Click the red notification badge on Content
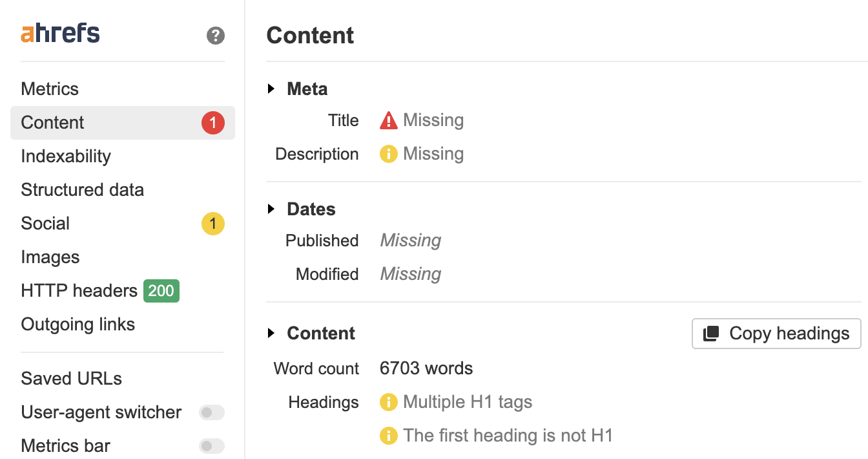Image resolution: width=868 pixels, height=459 pixels. pos(213,123)
